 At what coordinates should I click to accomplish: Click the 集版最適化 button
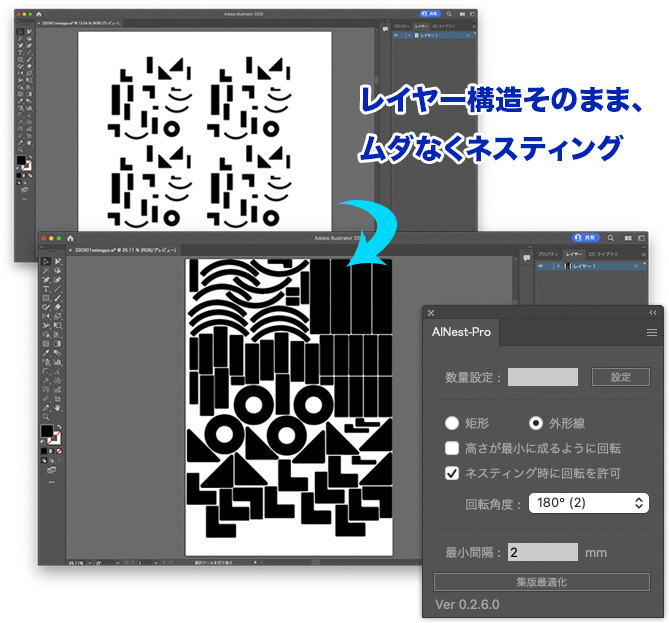click(541, 582)
